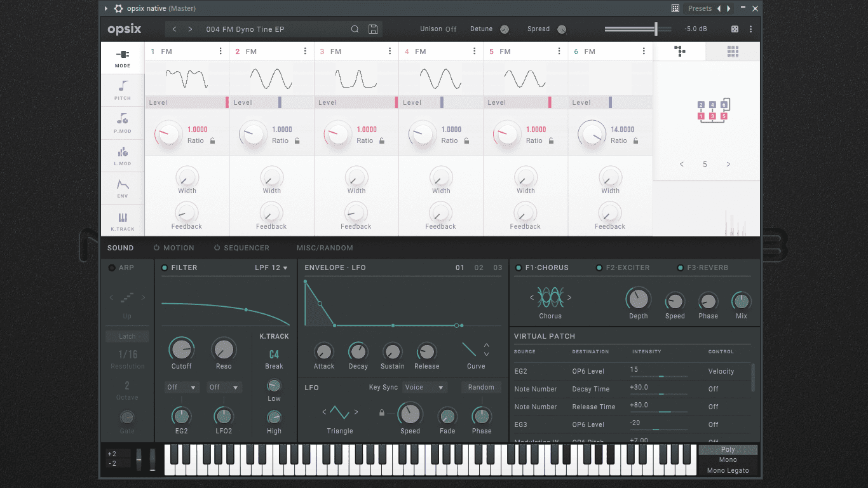Toggle the ARP on/off indicator

pos(112,268)
